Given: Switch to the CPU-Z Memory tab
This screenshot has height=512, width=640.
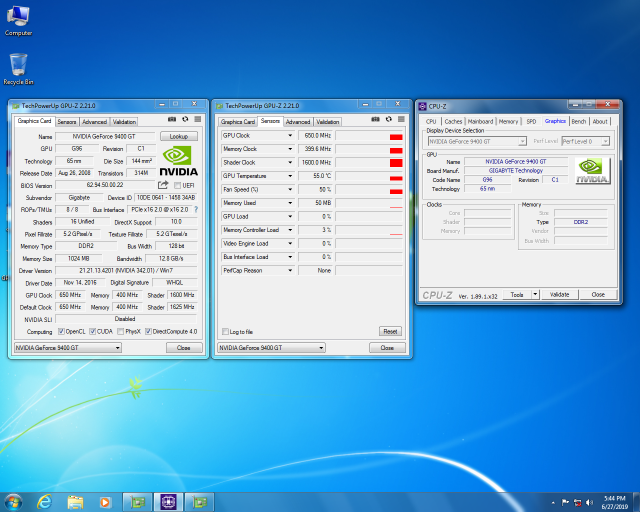Looking at the screenshot, I should click(x=508, y=121).
